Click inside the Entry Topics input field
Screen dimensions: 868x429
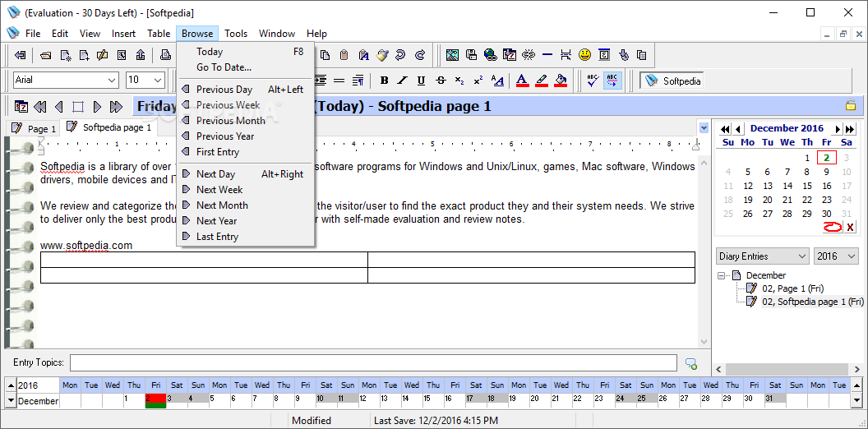pyautogui.click(x=373, y=363)
